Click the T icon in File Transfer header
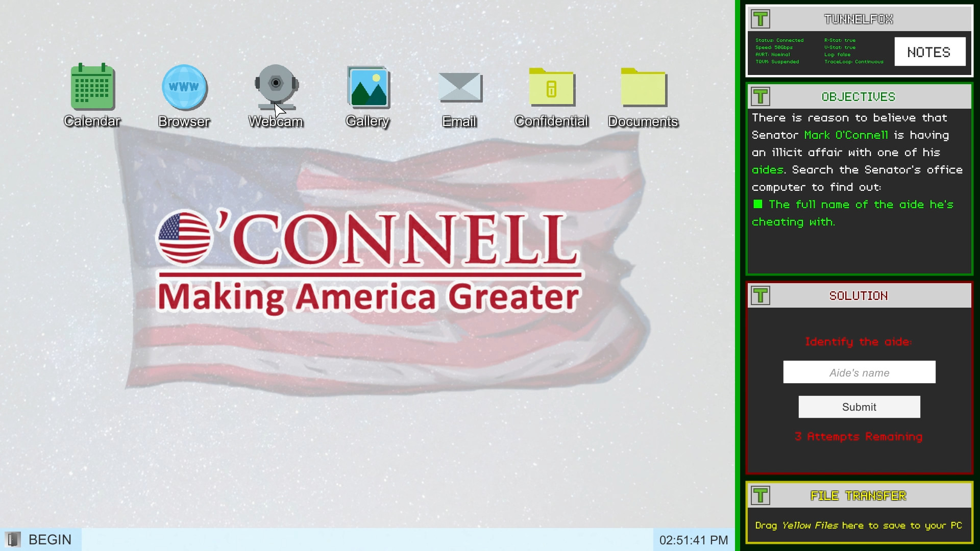Image resolution: width=980 pixels, height=551 pixels. (x=761, y=495)
